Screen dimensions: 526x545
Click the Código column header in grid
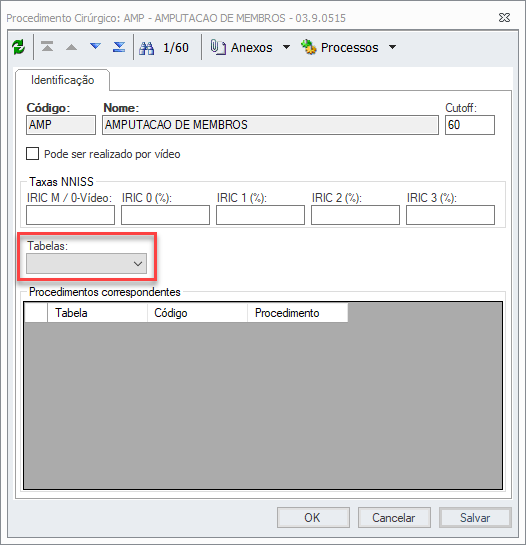[197, 313]
